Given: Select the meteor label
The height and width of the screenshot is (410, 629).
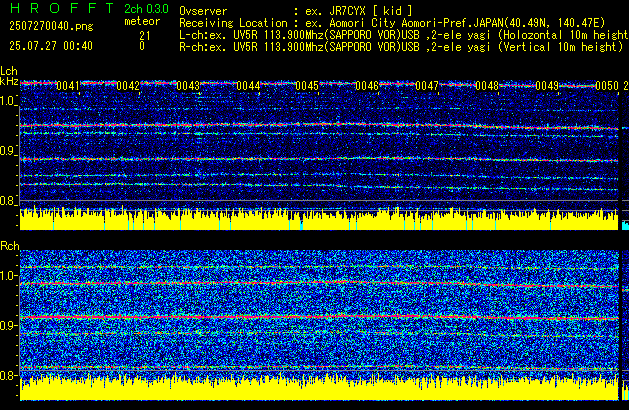Looking at the screenshot, I should pyautogui.click(x=142, y=21).
